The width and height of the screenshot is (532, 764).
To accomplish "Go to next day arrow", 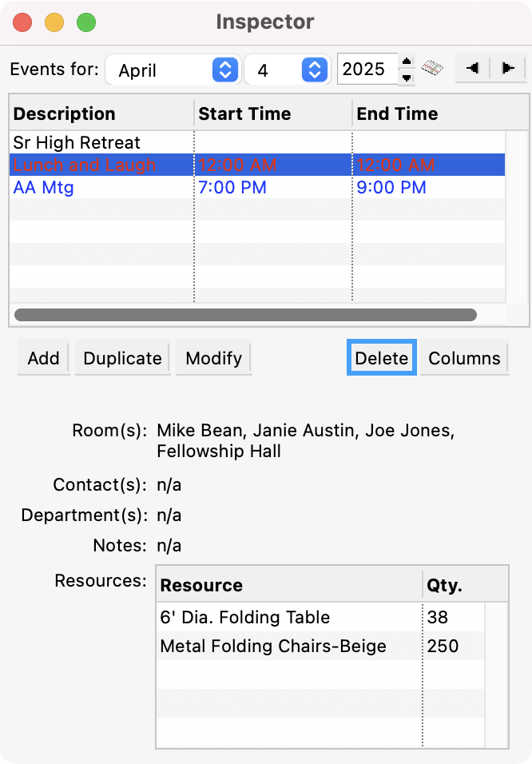I will [506, 69].
